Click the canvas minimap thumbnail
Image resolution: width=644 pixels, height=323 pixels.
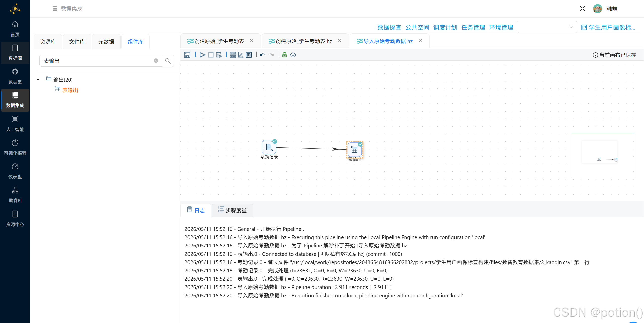[603, 156]
